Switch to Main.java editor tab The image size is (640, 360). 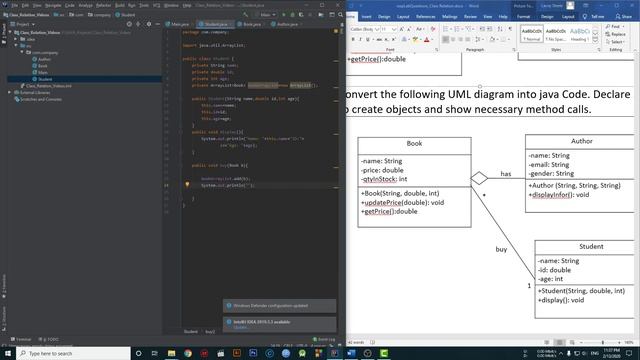[x=177, y=24]
